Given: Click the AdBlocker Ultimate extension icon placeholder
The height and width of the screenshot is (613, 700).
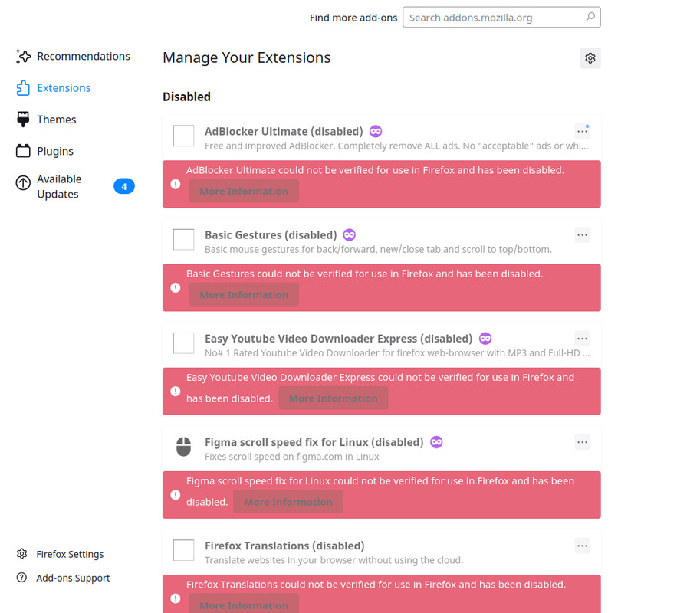Looking at the screenshot, I should (183, 136).
